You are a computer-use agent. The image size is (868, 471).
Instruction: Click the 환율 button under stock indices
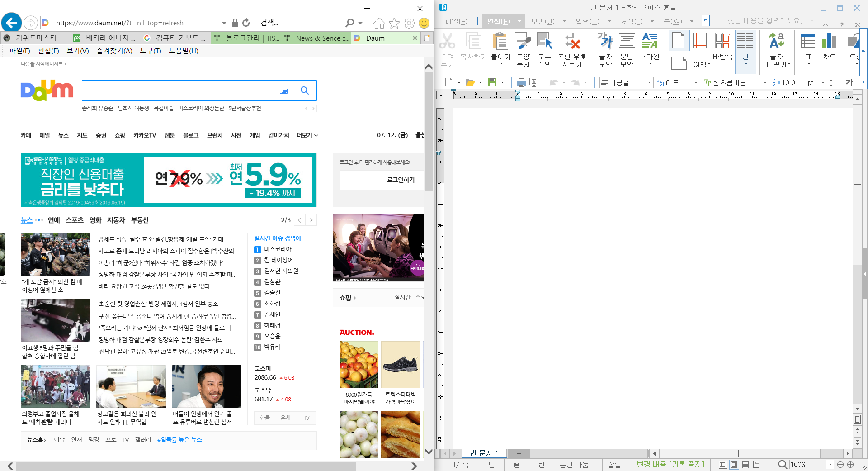265,418
